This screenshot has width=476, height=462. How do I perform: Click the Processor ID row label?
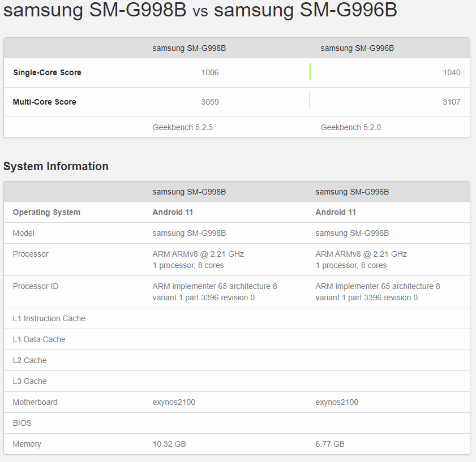point(35,286)
